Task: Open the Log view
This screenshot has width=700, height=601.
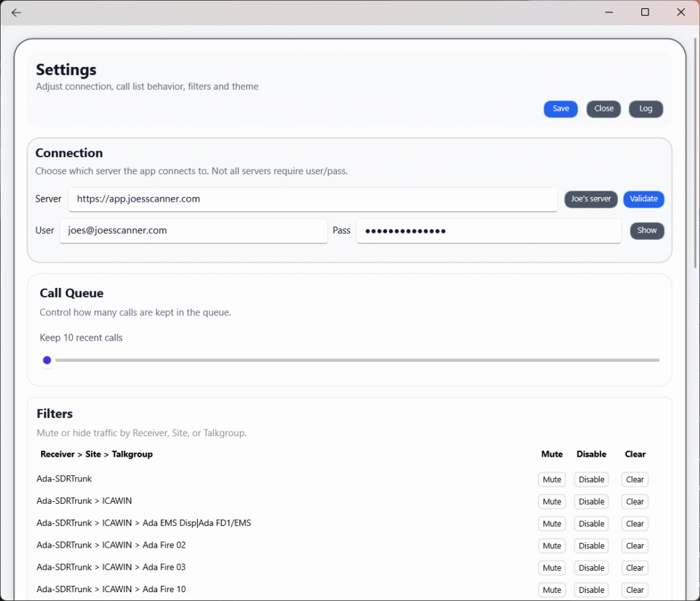Action: tap(645, 109)
